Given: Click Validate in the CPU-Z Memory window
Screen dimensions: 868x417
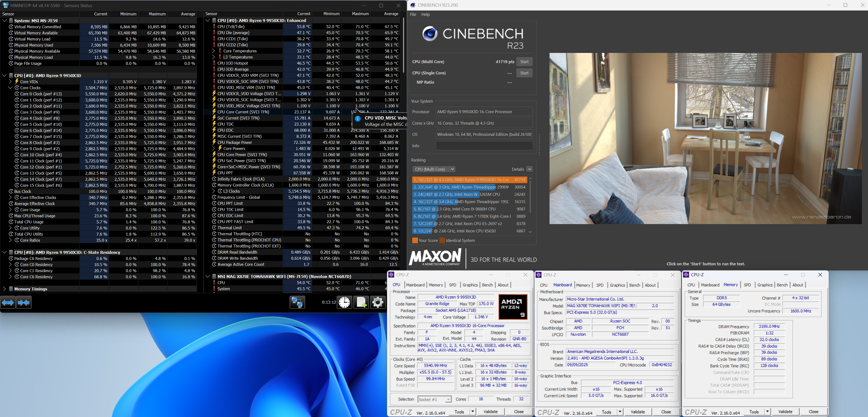Looking at the screenshot, I should coord(785,412).
